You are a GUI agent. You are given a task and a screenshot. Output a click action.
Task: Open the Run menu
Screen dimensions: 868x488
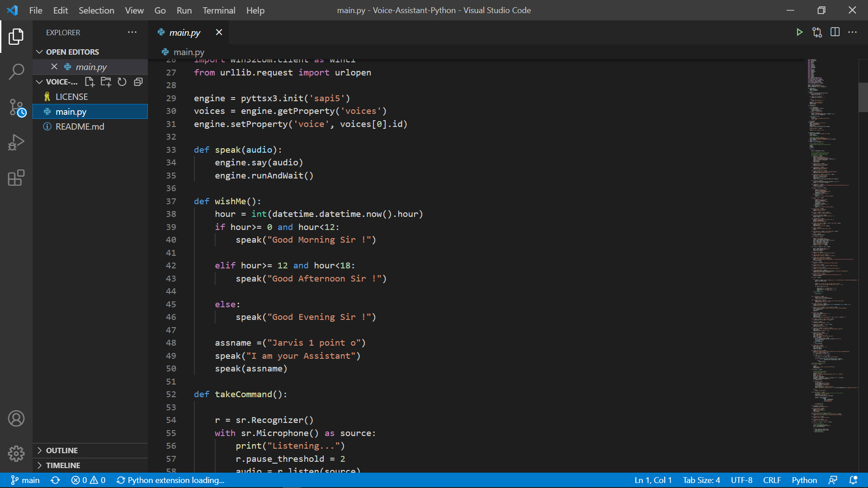(x=184, y=10)
